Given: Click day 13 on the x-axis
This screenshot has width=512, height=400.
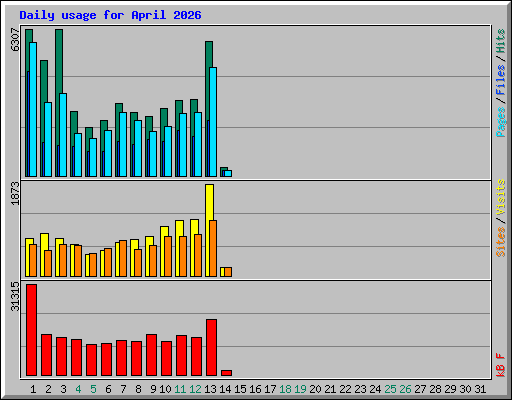Looking at the screenshot, I should (210, 389).
